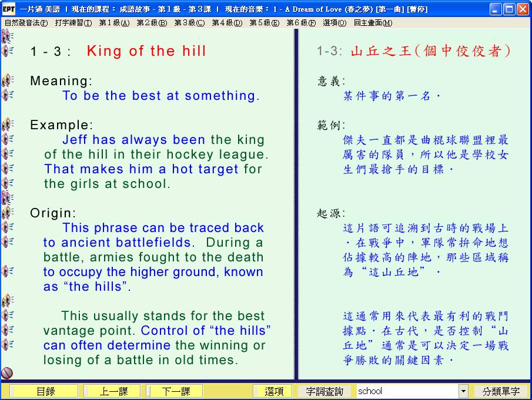Open the 選項 menu in the menu bar

click(x=334, y=23)
